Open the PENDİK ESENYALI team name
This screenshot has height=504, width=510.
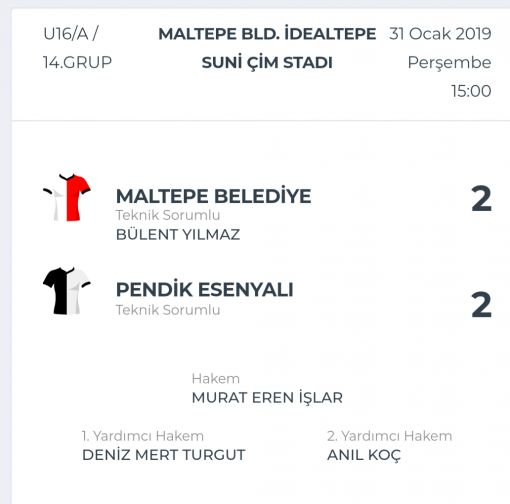[205, 289]
